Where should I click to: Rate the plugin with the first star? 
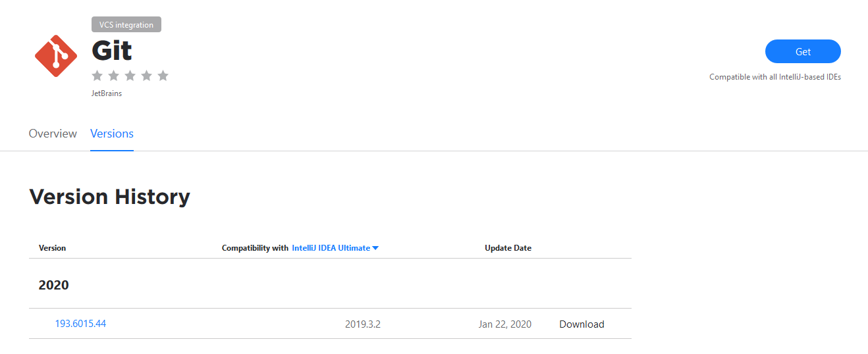point(97,76)
